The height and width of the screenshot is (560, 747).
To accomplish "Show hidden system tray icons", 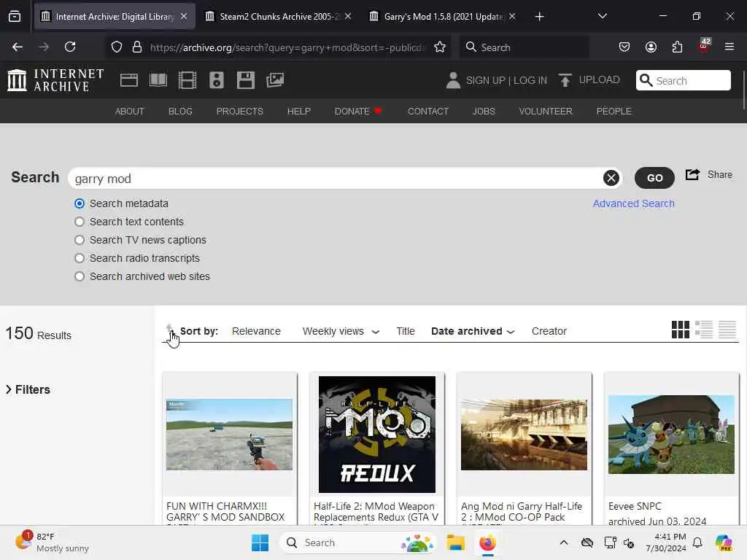I will click(x=564, y=542).
